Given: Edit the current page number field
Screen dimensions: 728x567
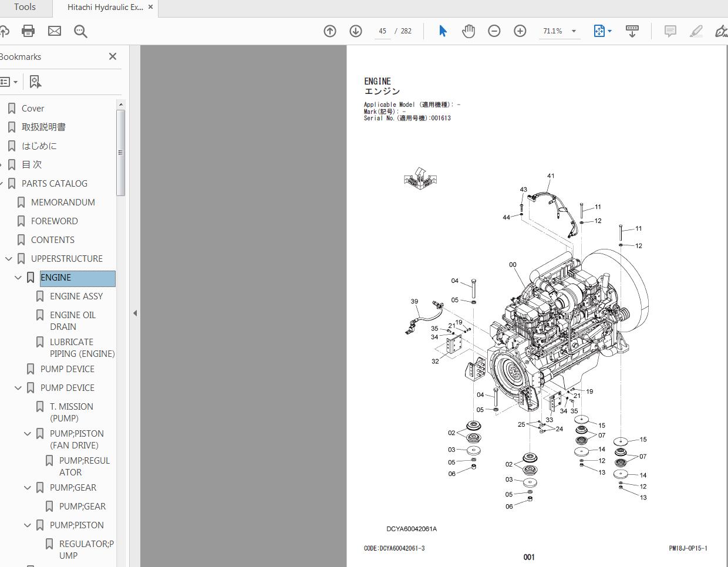Looking at the screenshot, I should coord(382,31).
